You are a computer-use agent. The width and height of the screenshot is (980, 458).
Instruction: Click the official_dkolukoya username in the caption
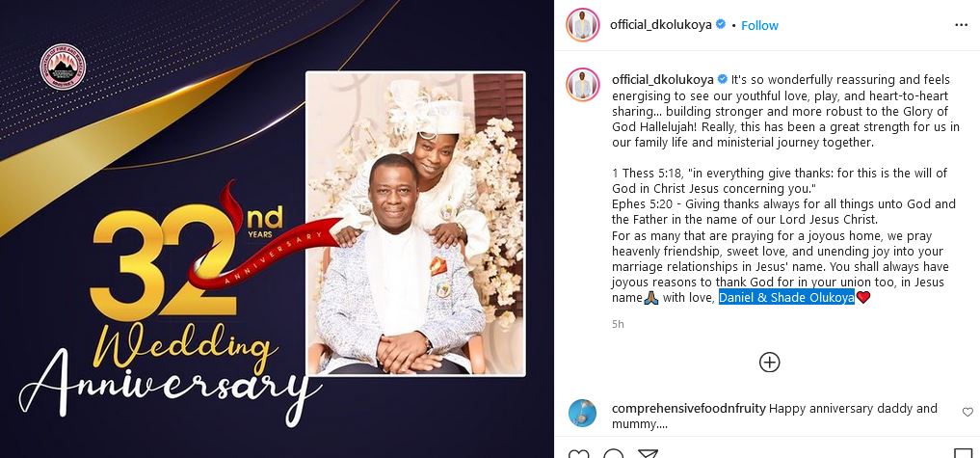pos(663,79)
